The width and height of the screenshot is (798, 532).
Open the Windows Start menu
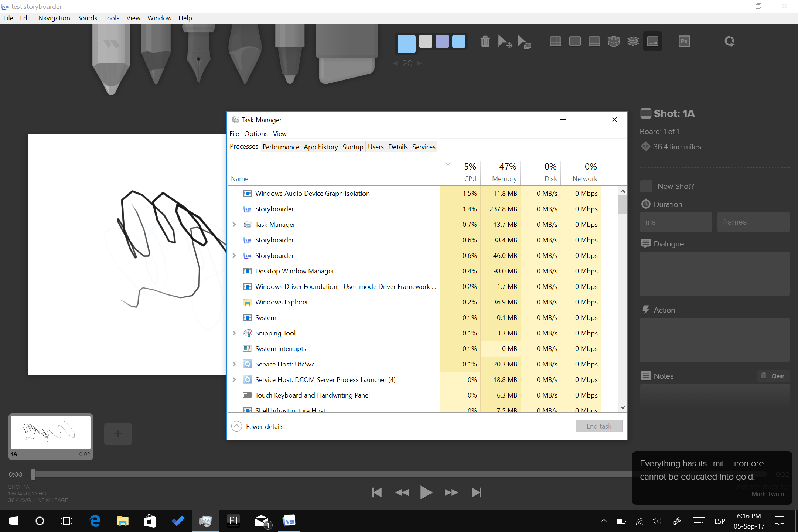coord(13,521)
